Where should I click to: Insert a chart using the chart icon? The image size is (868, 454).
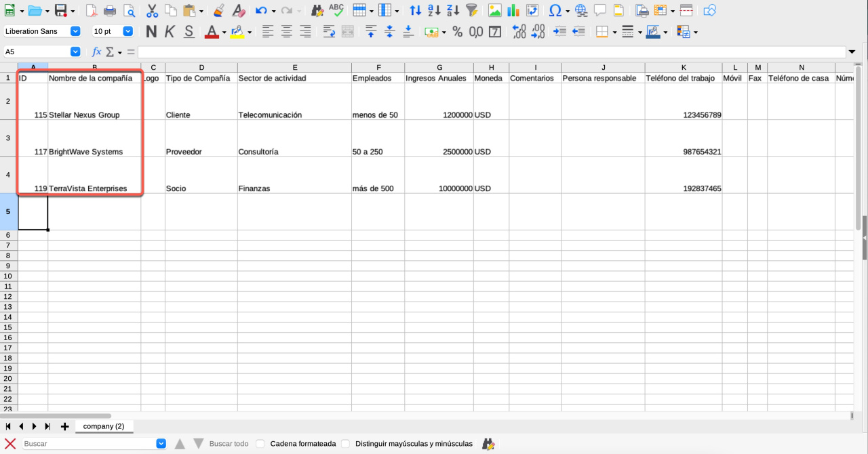pos(513,11)
